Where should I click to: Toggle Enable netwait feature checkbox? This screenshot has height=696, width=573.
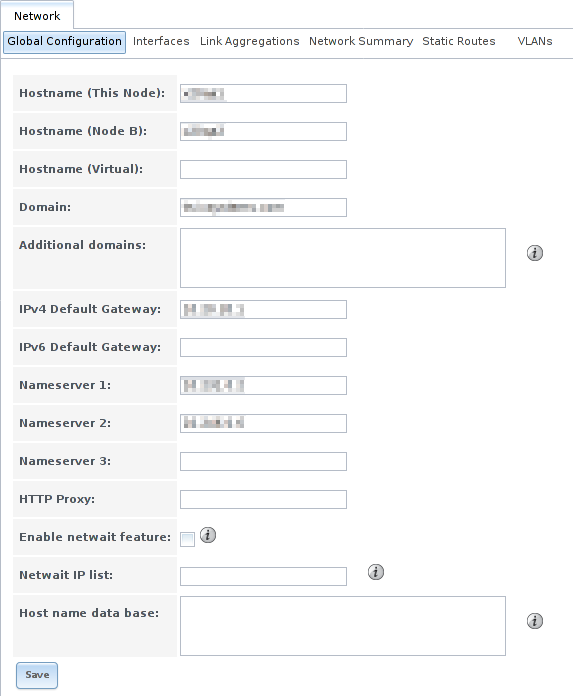click(x=187, y=539)
